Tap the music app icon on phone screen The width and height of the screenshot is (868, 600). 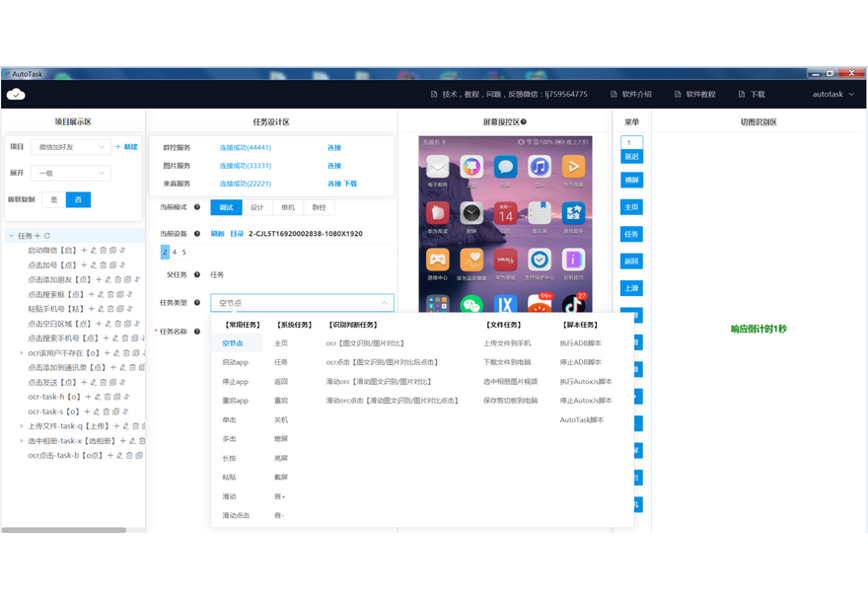(x=539, y=166)
